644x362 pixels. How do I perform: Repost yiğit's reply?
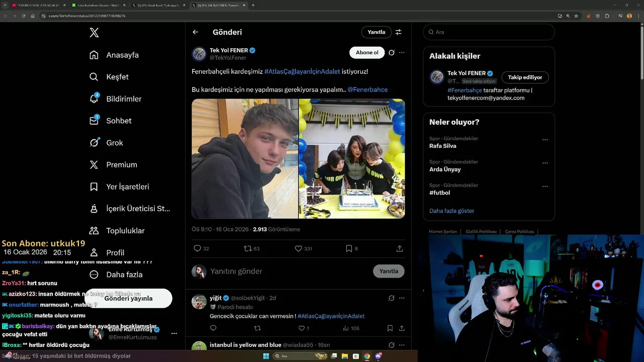tap(258, 328)
